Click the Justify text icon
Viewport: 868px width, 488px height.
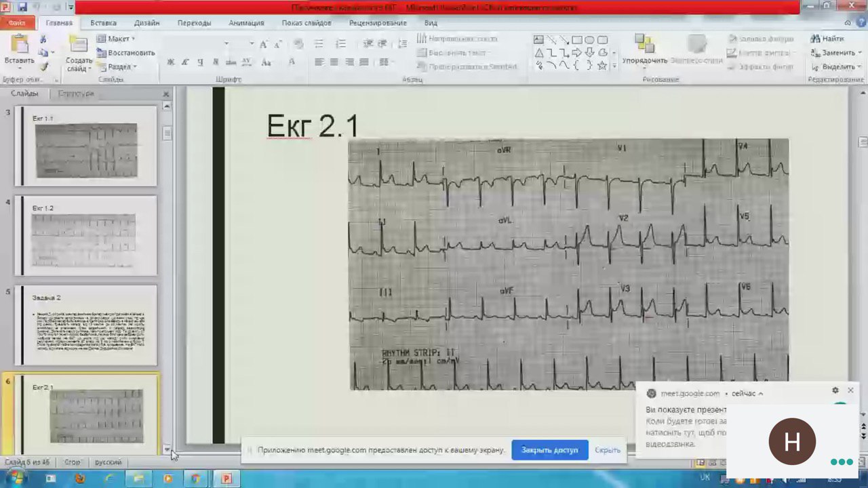364,62
